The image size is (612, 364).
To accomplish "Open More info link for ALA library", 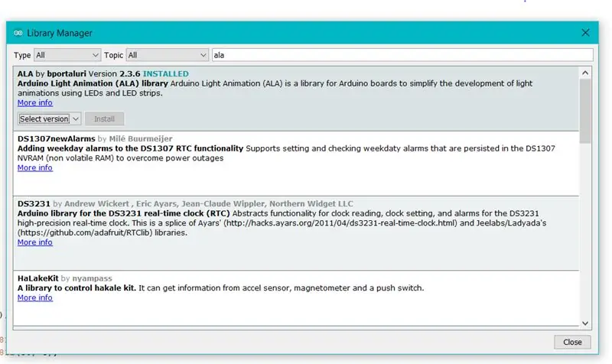I will tap(34, 102).
